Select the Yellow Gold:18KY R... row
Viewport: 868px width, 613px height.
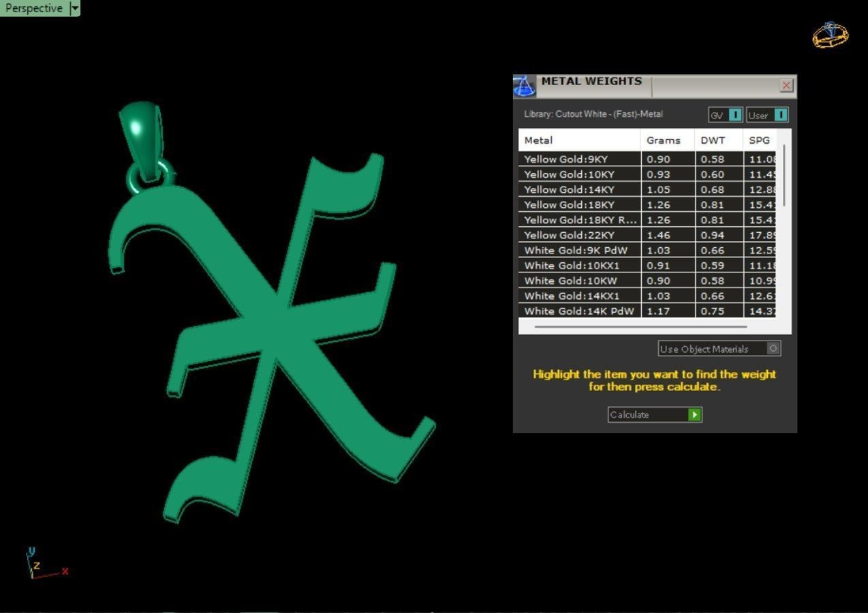647,220
